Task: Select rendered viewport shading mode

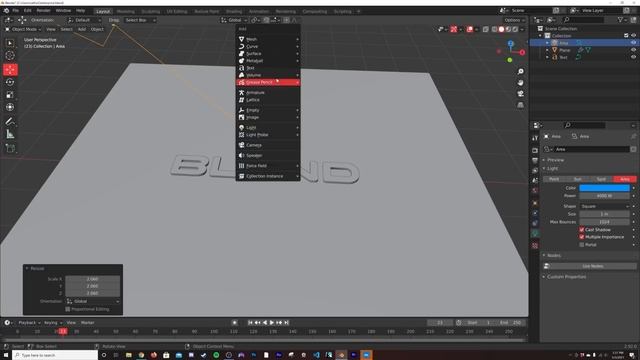Action: click(515, 29)
